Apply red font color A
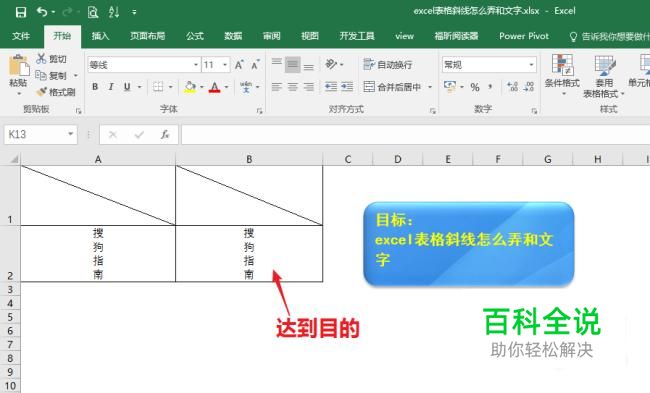Screen dimensions: 650x393 tap(214, 87)
